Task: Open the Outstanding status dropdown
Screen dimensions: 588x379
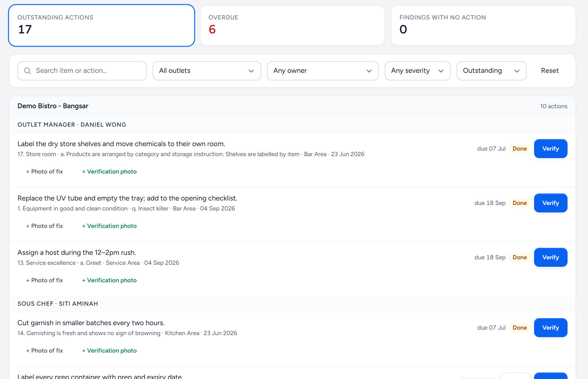Action: pyautogui.click(x=491, y=71)
